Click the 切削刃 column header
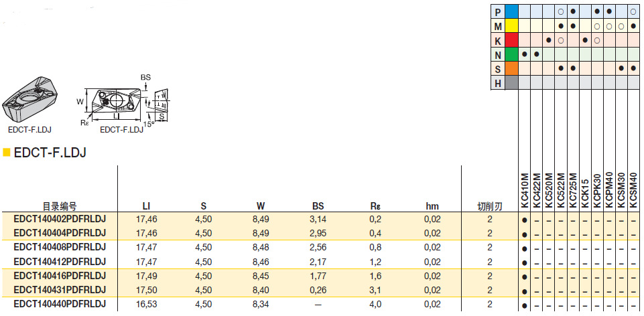644x316 pixels. pos(489,206)
